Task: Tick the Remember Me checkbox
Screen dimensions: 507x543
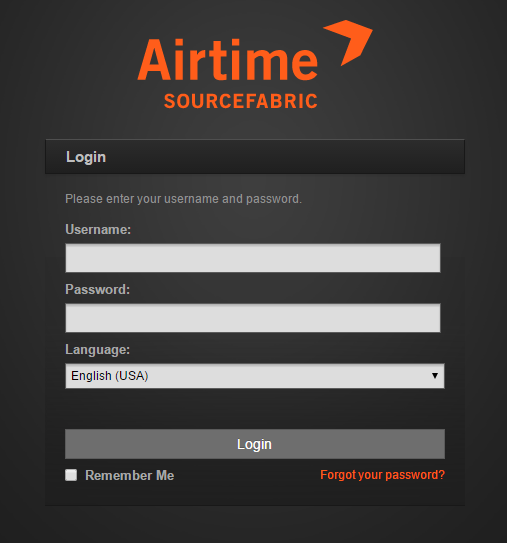Action: click(x=71, y=475)
